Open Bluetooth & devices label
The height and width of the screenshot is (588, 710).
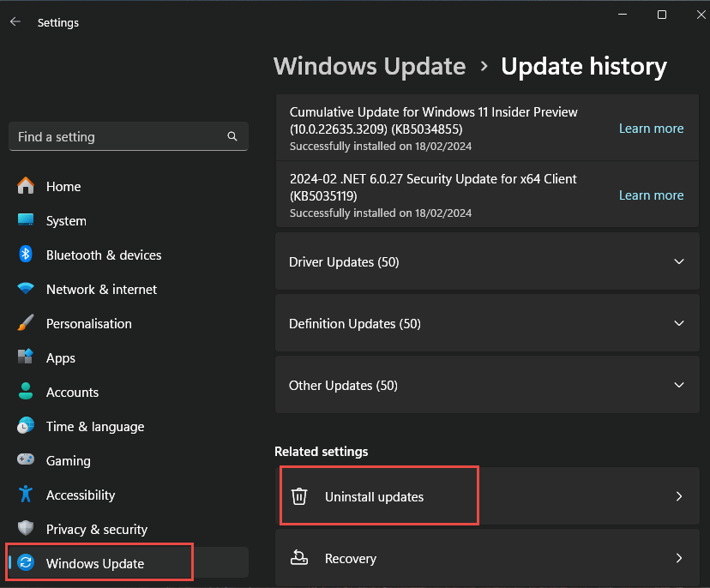click(104, 255)
